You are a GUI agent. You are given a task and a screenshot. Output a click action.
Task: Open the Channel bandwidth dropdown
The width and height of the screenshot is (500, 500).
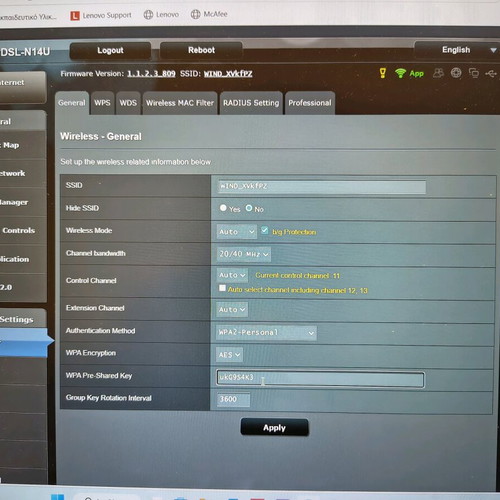[243, 254]
